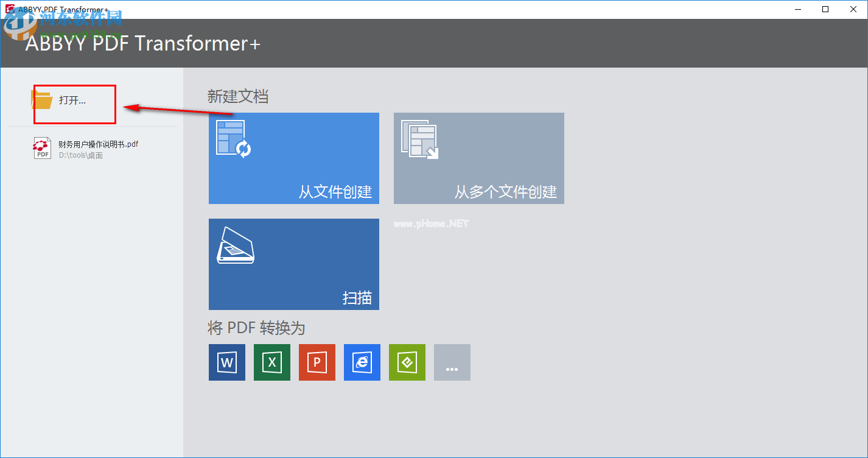868x458 pixels.
Task: Convert PDF to Word document icon
Action: (227, 362)
